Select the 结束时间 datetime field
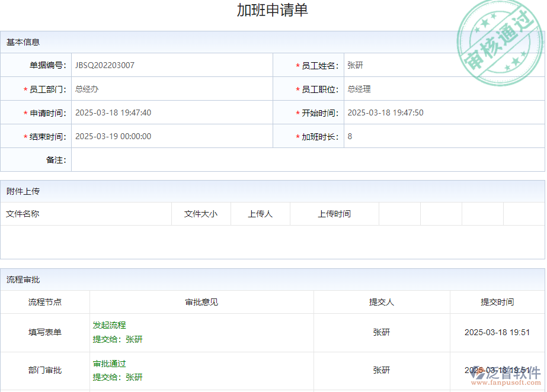 tap(171, 136)
